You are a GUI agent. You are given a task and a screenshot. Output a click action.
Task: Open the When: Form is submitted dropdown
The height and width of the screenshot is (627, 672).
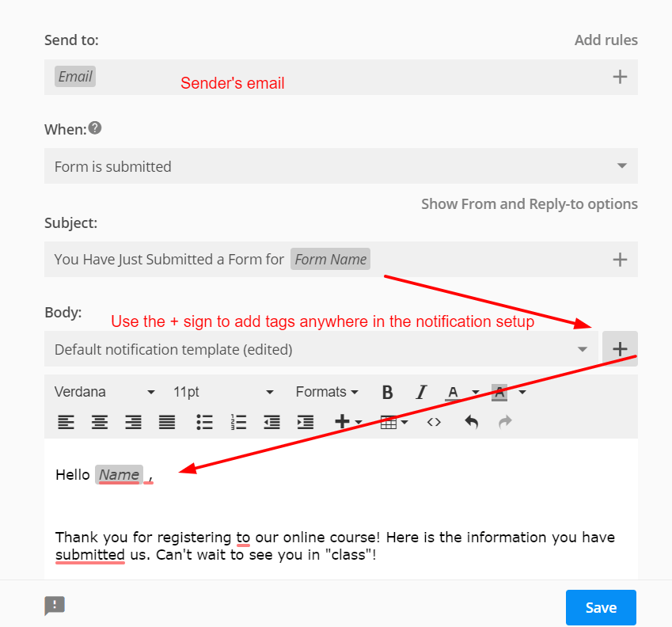623,166
